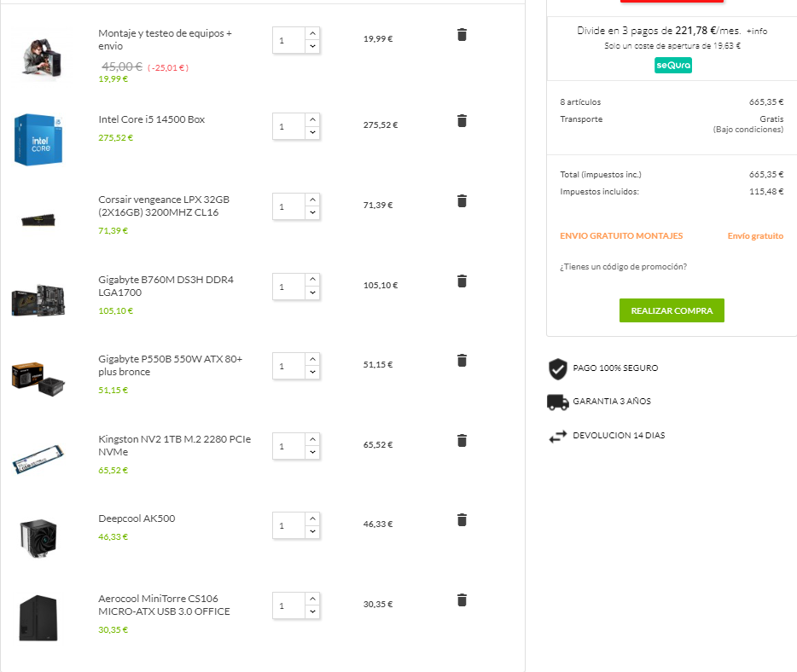This screenshot has height=672, width=797.
Task: Remove Intel Core i5 14500 Box from cart
Action: pos(462,121)
